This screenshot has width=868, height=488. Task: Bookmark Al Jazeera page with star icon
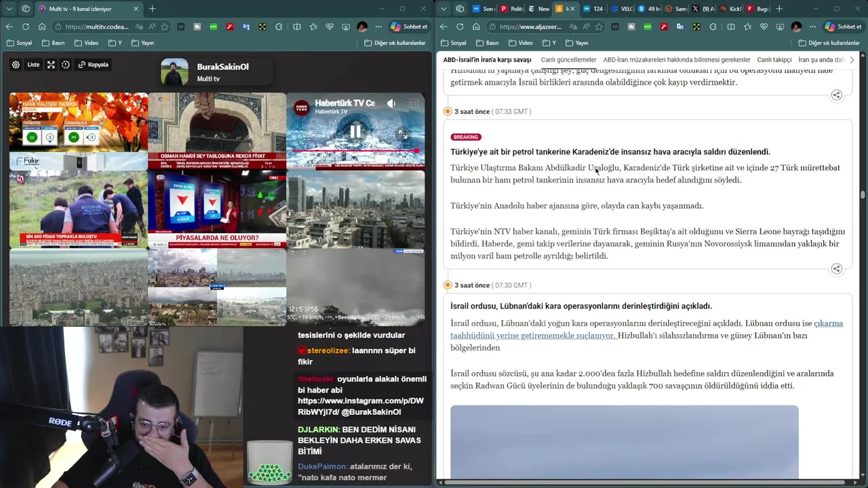pyautogui.click(x=599, y=27)
